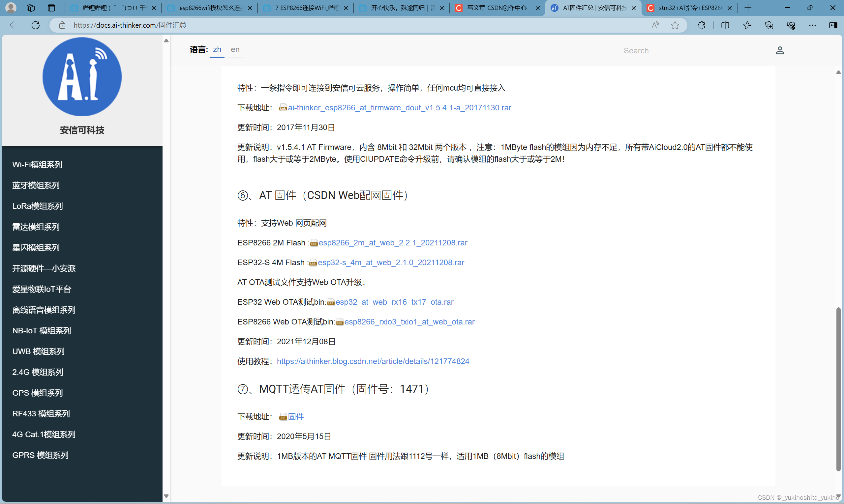844x504 pixels.
Task: Open RF433 模组系列 in sidebar
Action: coord(41,414)
